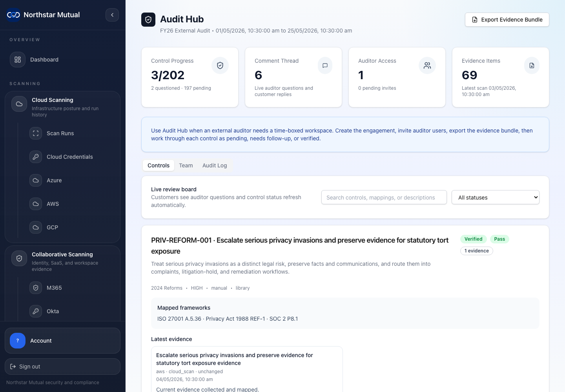Expand the Collaborative Scanning section header
This screenshot has height=392, width=565.
62,261
